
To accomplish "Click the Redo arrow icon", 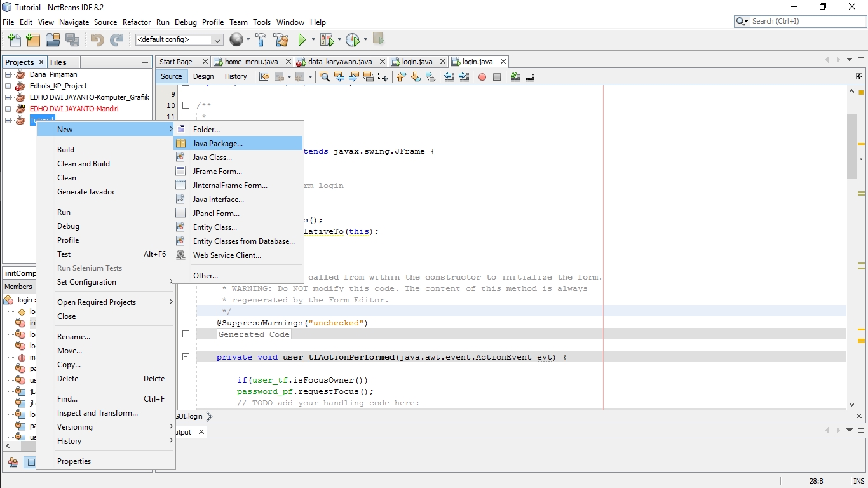I will (x=116, y=40).
